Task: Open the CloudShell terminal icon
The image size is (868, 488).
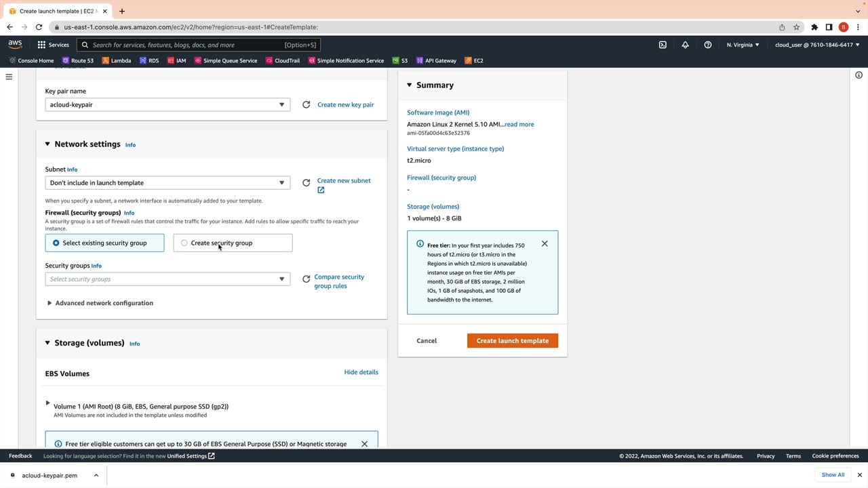Action: tap(663, 45)
